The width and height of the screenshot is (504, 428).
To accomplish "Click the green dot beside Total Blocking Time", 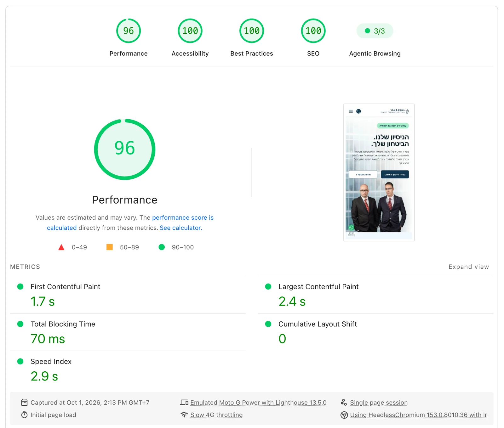I will [x=20, y=324].
